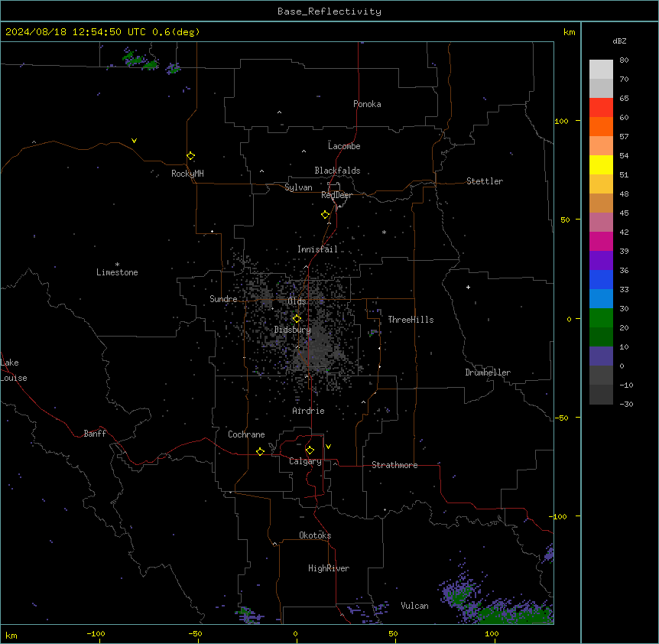Screen dimensions: 659x644
Task: Select the yellow 51-54 dBZ legend swatch
Action: pyautogui.click(x=601, y=164)
